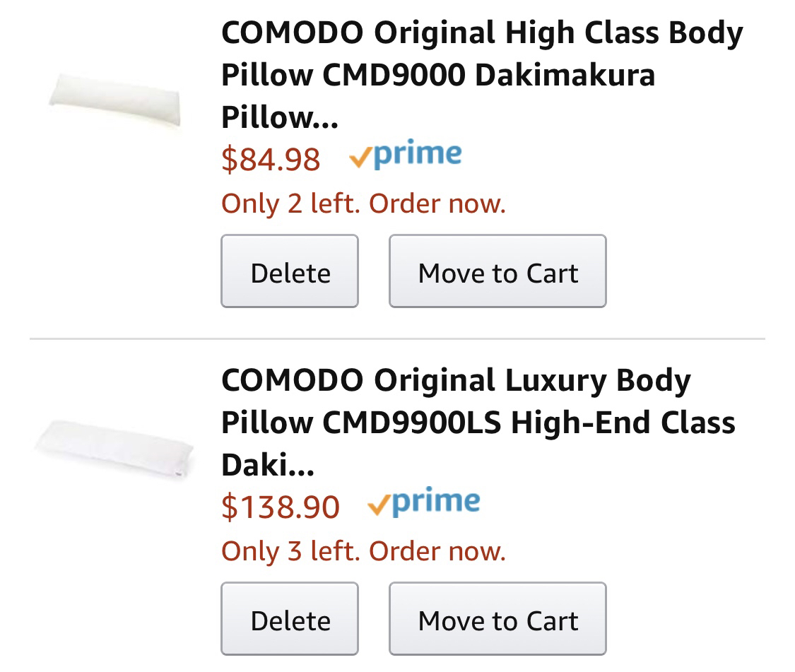
Task: Click the orange Prime checkmark on CMD9900LS item
Action: click(x=379, y=506)
